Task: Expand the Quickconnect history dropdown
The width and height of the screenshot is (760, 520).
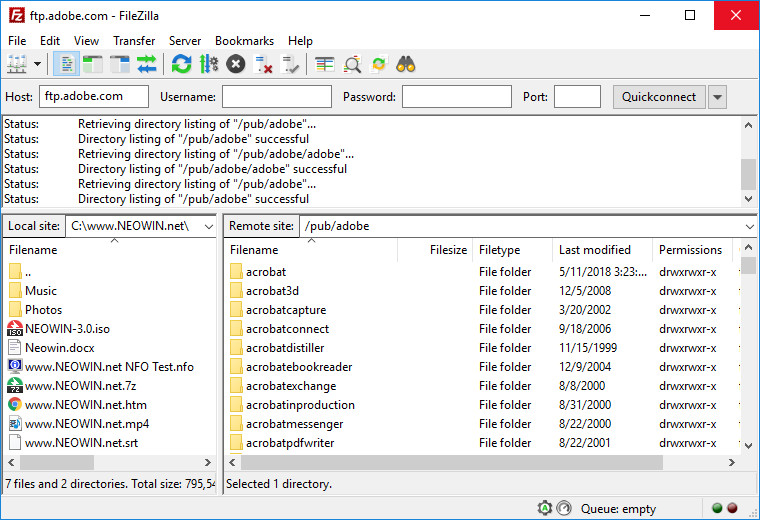Action: (x=717, y=97)
